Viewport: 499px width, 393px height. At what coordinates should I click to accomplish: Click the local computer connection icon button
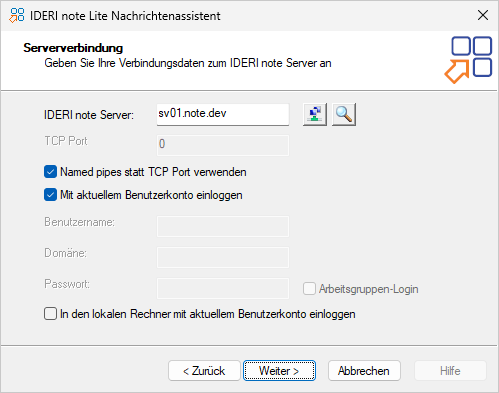[x=315, y=114]
